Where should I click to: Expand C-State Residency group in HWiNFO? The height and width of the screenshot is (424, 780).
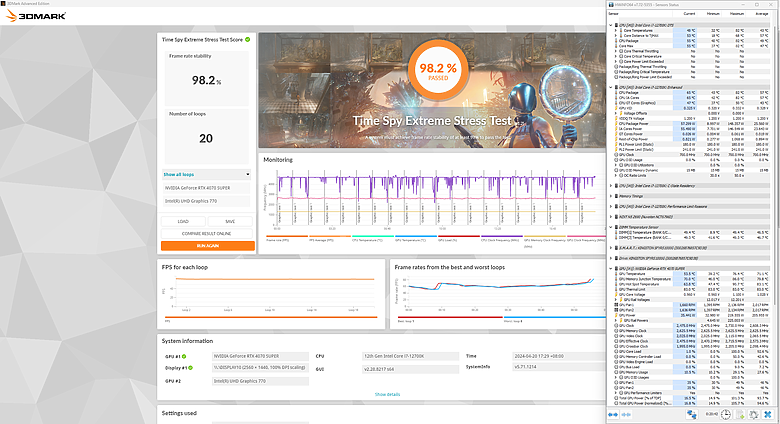[x=611, y=186]
